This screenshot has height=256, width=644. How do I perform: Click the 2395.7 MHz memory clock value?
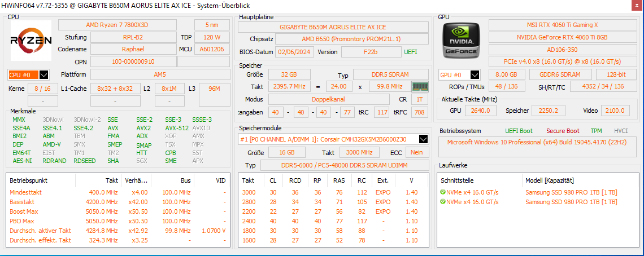[289, 87]
